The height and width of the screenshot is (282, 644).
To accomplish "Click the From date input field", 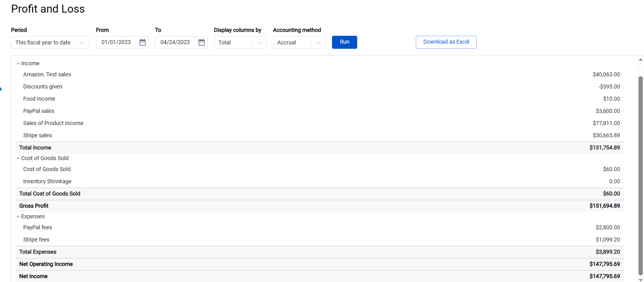I will 116,42.
